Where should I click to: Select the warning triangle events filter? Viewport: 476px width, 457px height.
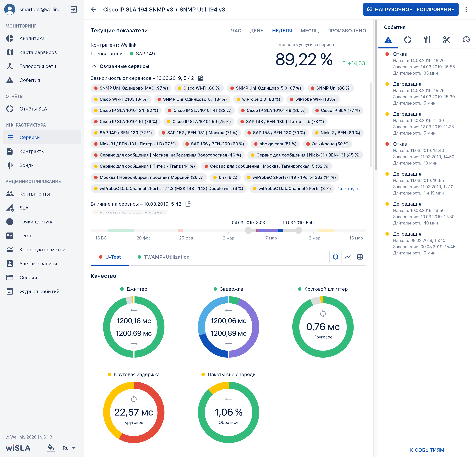tap(388, 40)
